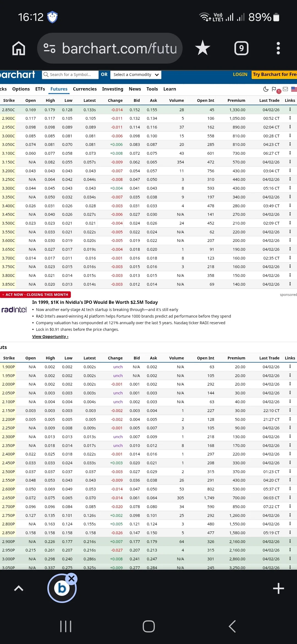Click Try Barchart for Free button
Image resolution: width=297 pixels, height=644 pixels.
coord(274,74)
